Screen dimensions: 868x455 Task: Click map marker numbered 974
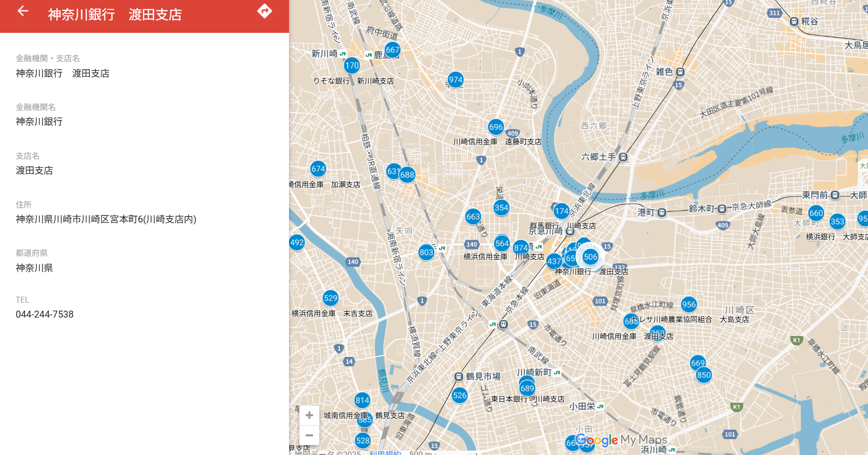coord(455,80)
